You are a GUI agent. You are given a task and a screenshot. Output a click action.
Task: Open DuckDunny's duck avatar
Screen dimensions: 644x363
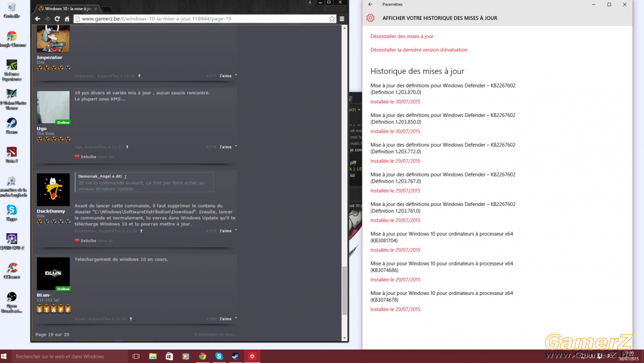(53, 190)
